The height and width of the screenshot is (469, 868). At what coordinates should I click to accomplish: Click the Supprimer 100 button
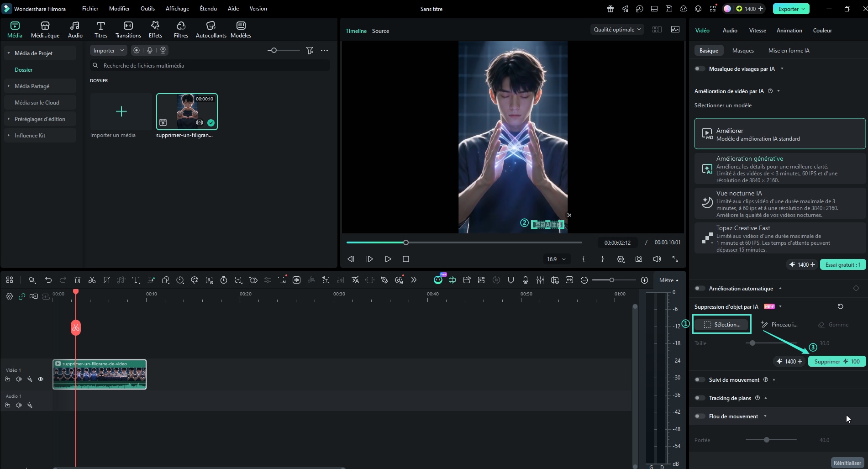[x=837, y=361]
